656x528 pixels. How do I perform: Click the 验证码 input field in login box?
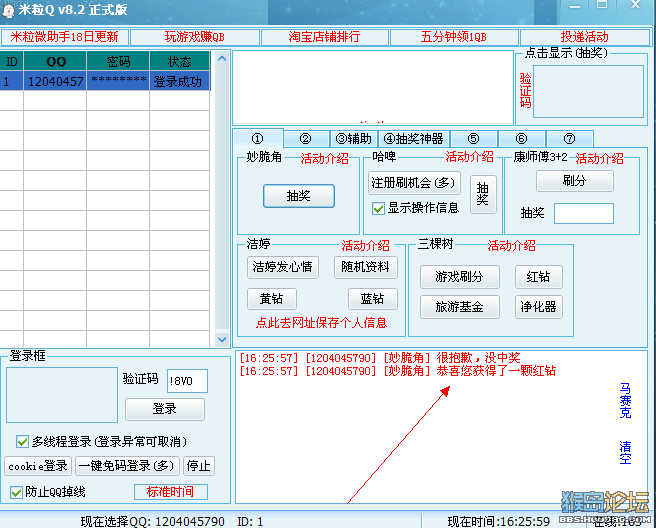coord(187,381)
